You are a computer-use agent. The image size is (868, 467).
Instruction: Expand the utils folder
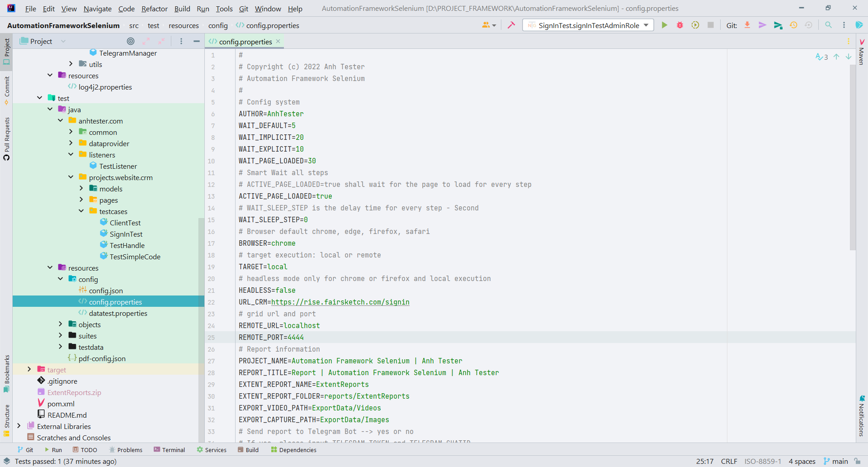71,64
